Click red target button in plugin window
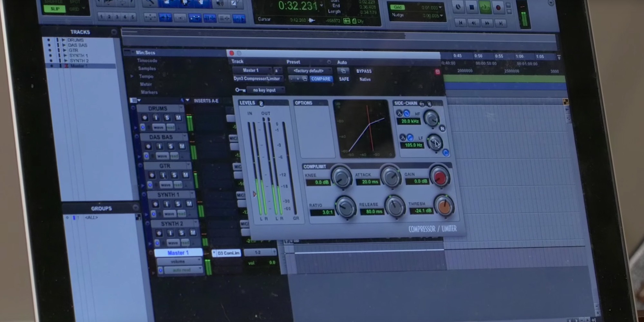644x322 pixels. 437,72
